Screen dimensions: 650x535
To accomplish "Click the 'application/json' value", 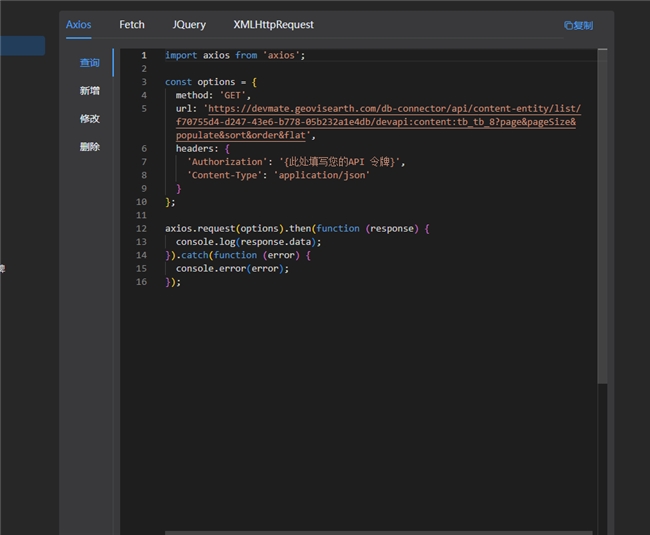I will 321,175.
